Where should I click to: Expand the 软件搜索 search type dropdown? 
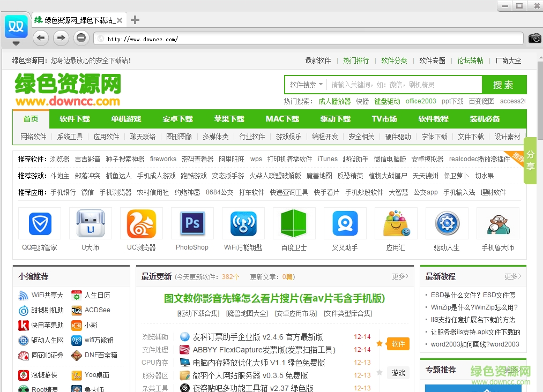(307, 85)
